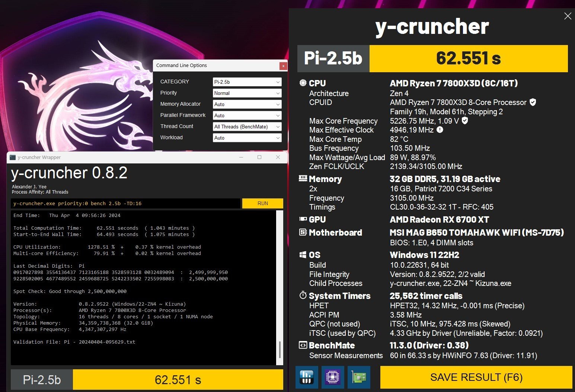575x392 pixels.
Task: Click the Pi-2.5b label beside large score
Action: click(x=333, y=58)
